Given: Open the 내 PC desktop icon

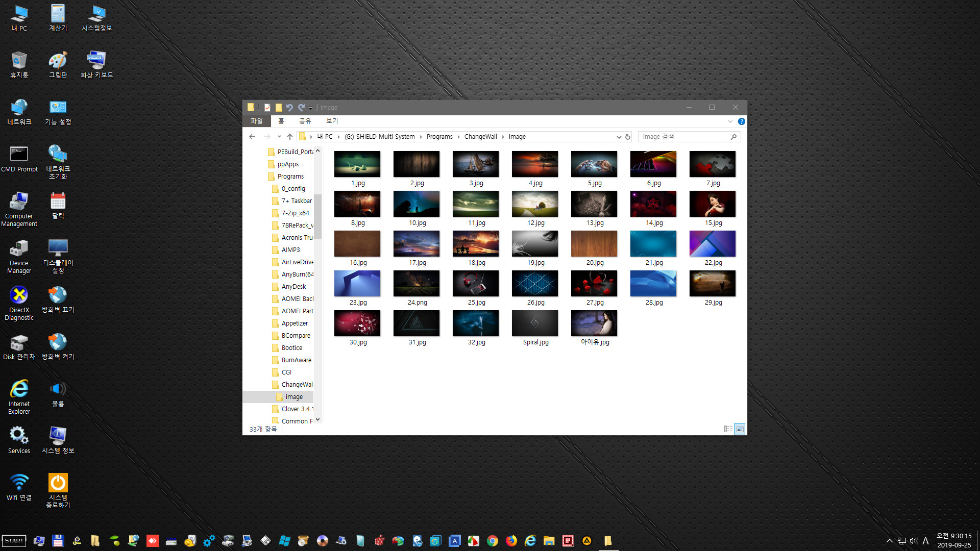Looking at the screenshot, I should click(19, 18).
